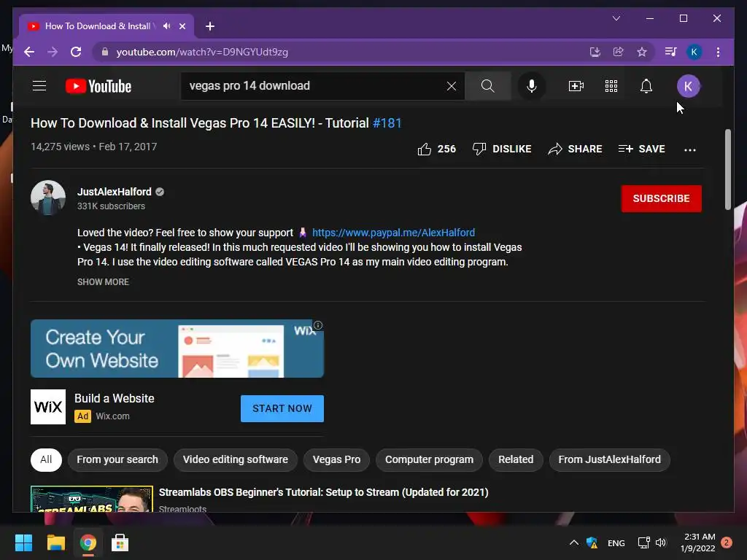
Task: Clear the search box with X
Action: 451,86
